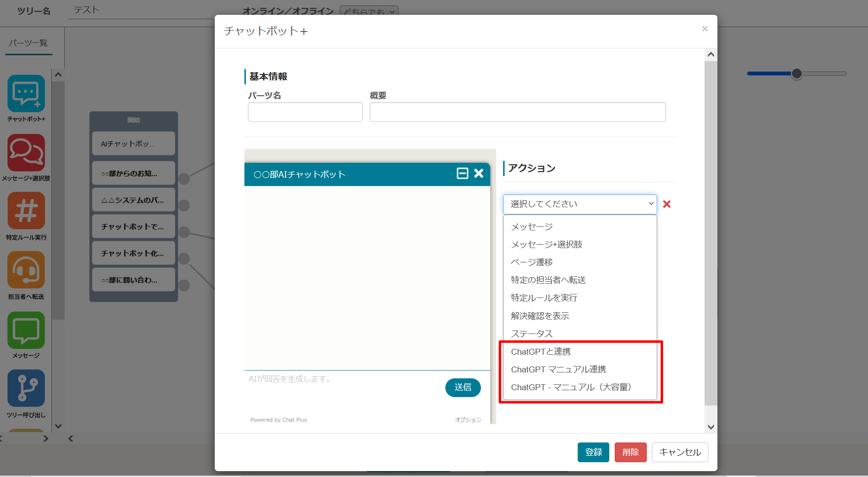The height and width of the screenshot is (477, 868).
Task: Select ChatGPT マニュアル連携 option
Action: click(x=558, y=369)
